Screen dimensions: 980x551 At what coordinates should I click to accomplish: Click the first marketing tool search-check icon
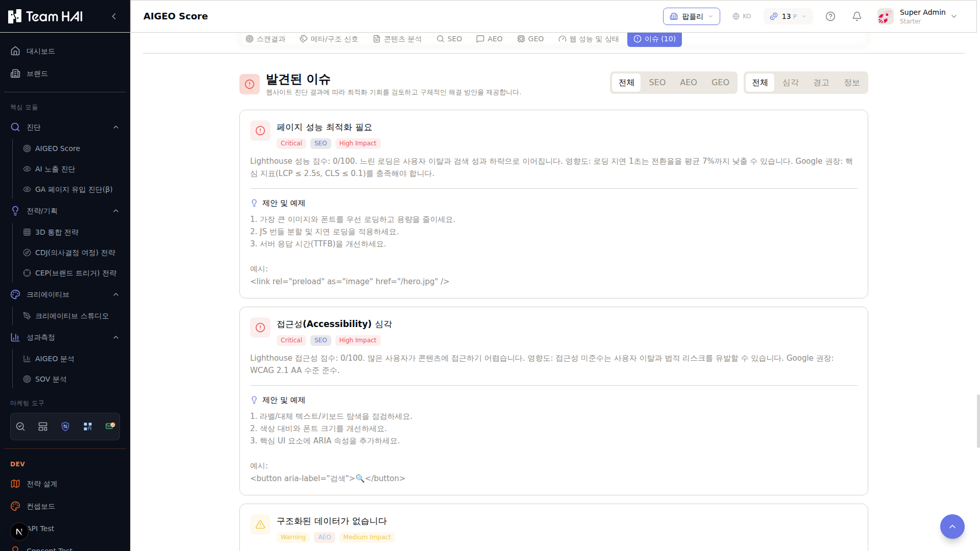[20, 427]
